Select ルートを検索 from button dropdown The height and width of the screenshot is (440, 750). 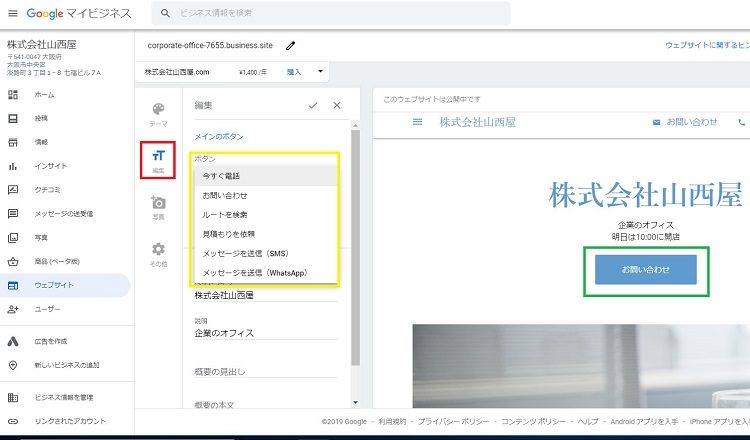[x=265, y=215]
